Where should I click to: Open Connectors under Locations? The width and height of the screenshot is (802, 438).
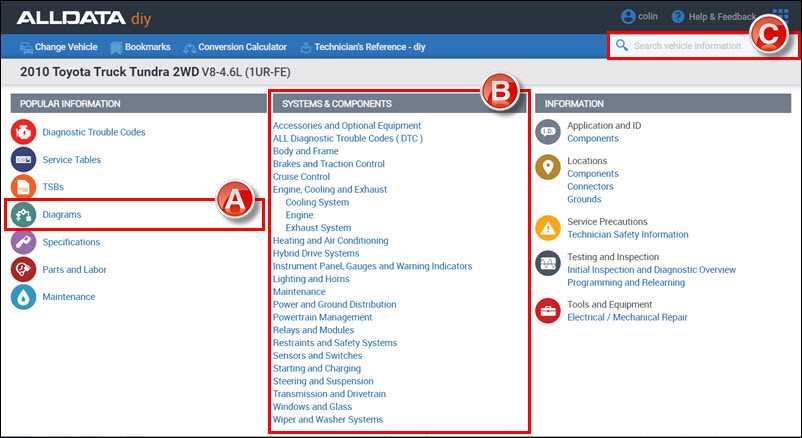[x=590, y=186]
